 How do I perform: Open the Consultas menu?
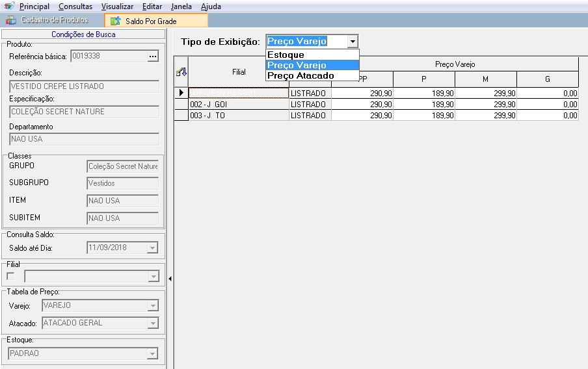pos(75,6)
